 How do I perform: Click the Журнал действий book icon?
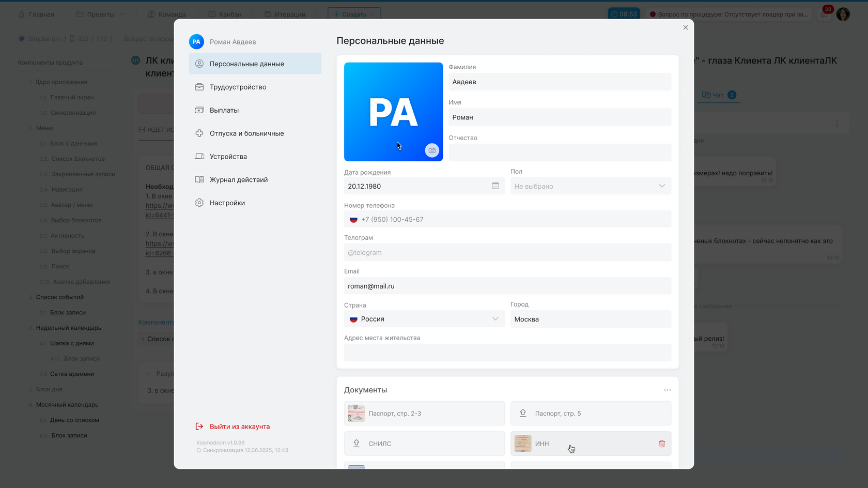199,179
